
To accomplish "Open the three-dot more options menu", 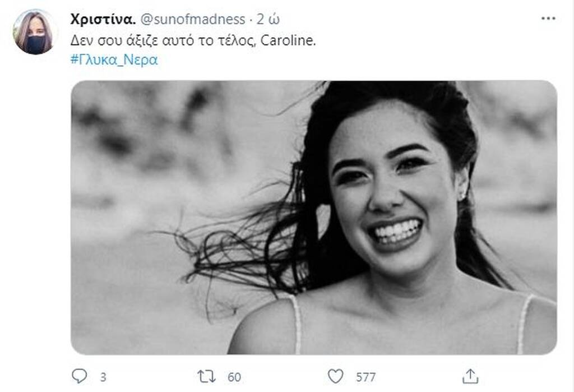I will click(548, 19).
